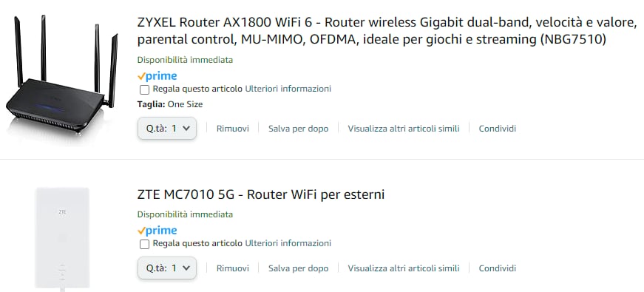Open quantity dropdown for ZTE MC7010
This screenshot has width=644, height=292.
coord(167,268)
